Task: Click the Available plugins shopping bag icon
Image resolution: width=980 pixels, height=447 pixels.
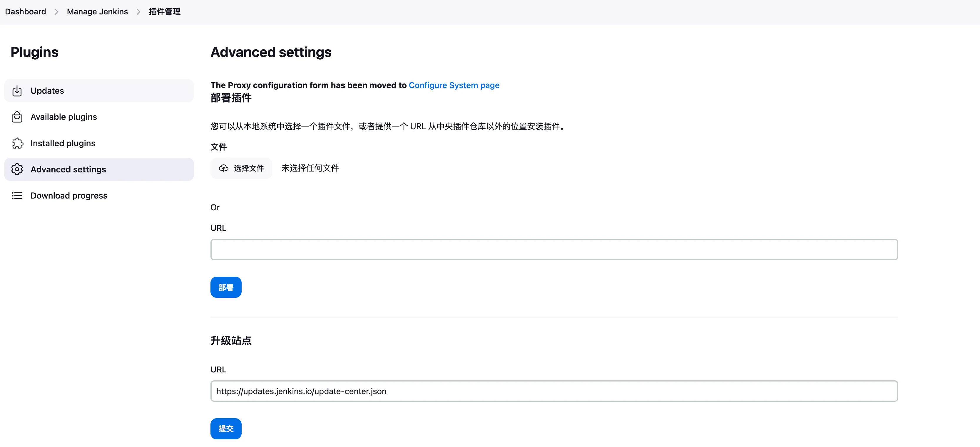Action: click(17, 117)
